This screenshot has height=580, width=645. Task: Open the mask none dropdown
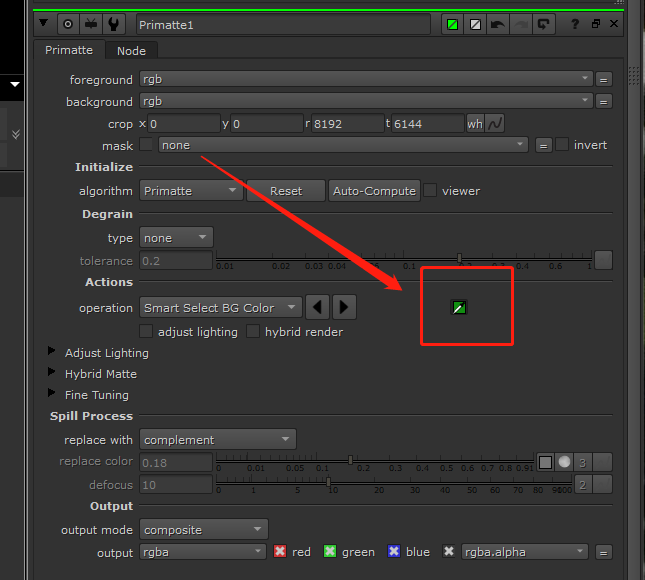coord(343,145)
